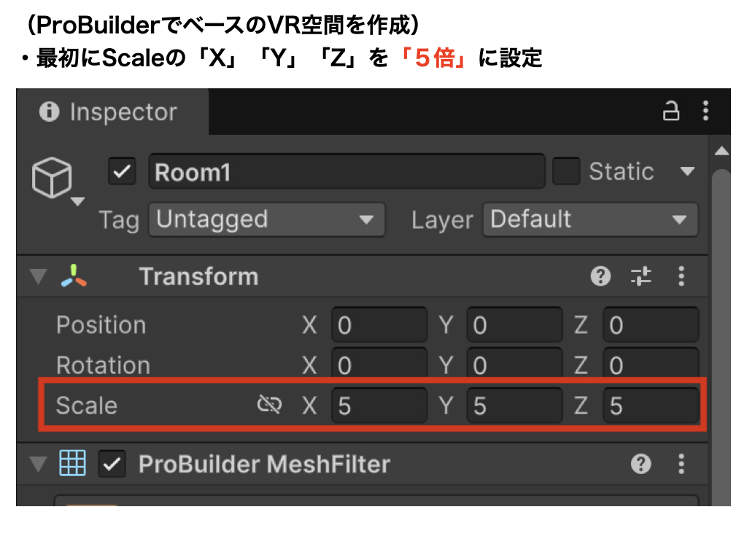Click the Room1 name field

347,172
